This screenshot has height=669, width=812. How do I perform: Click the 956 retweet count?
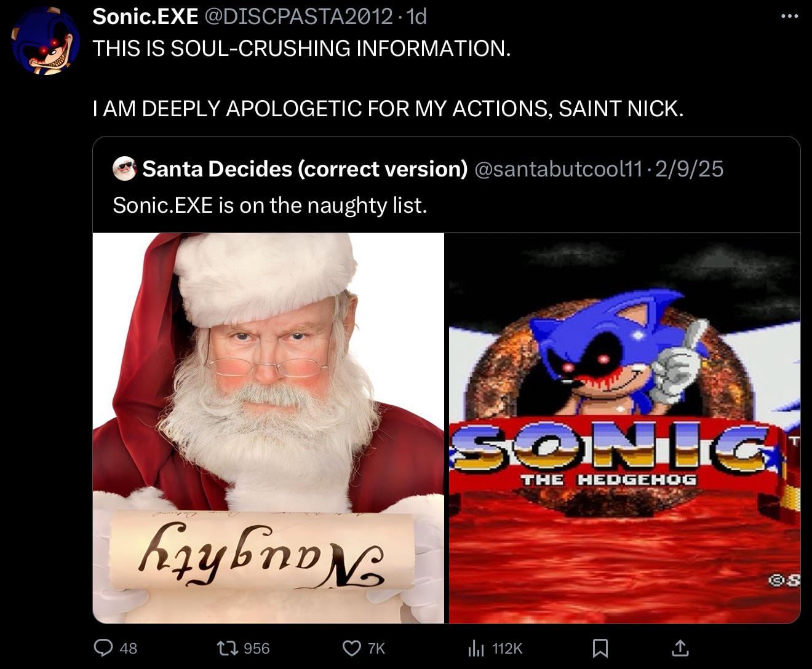pos(257,648)
